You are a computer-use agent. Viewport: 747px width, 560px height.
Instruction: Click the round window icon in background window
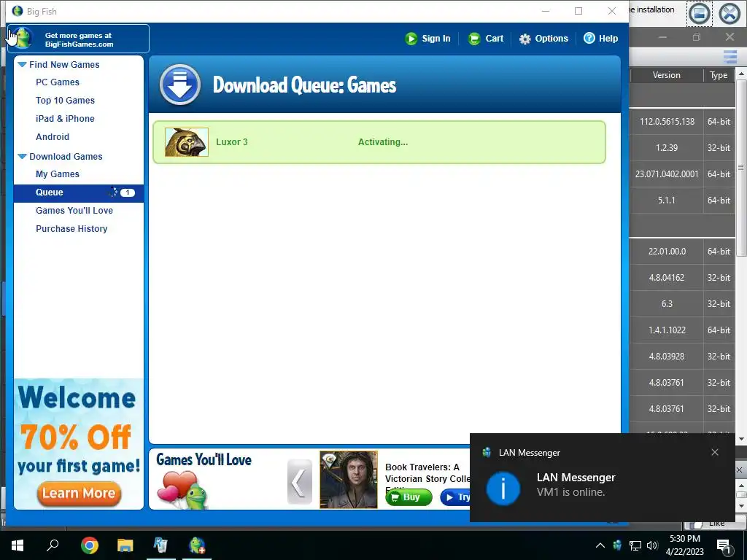[x=699, y=13]
